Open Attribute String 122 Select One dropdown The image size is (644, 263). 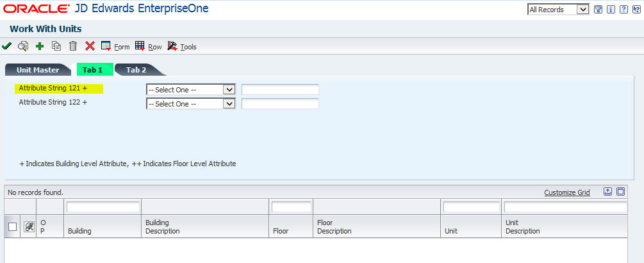[191, 104]
